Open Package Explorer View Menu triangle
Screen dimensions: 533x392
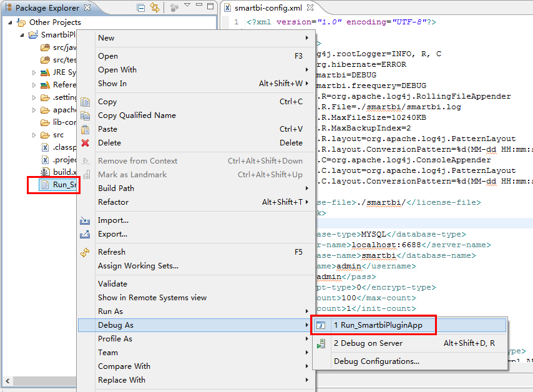tap(187, 5)
